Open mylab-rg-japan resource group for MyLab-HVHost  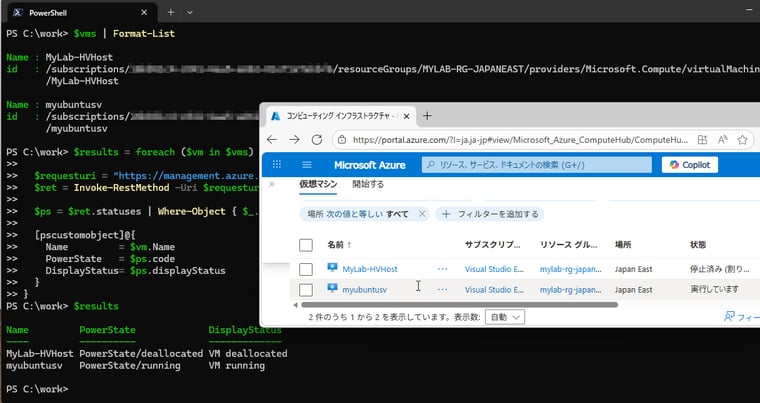click(x=571, y=269)
